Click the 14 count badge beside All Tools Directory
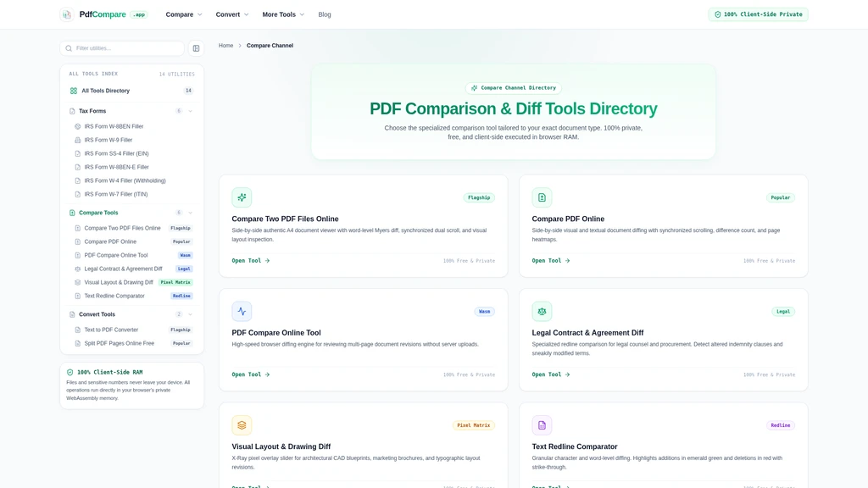Viewport: 868px width, 488px height. point(188,91)
